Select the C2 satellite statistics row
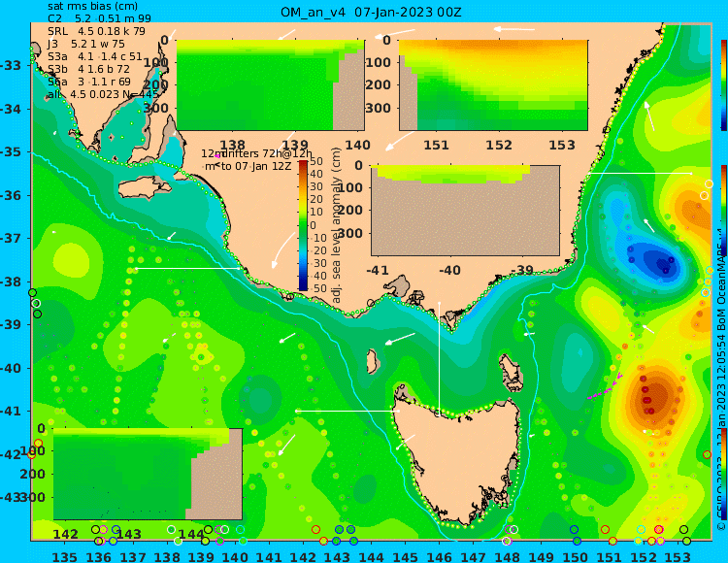The width and height of the screenshot is (728, 563). point(99,18)
